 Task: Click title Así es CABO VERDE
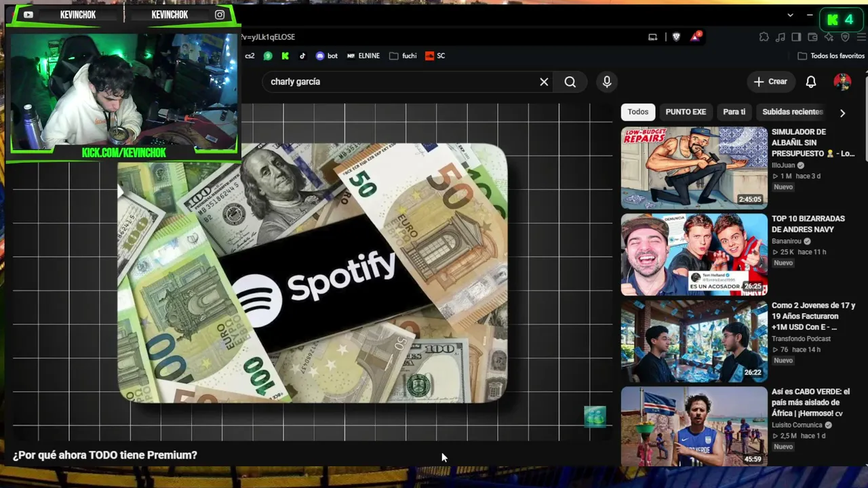[811, 403]
